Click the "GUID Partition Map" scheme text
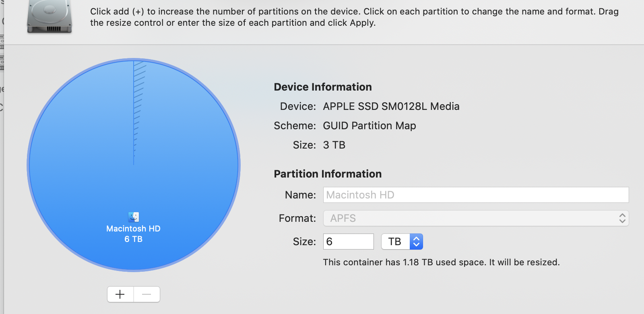 pyautogui.click(x=369, y=126)
